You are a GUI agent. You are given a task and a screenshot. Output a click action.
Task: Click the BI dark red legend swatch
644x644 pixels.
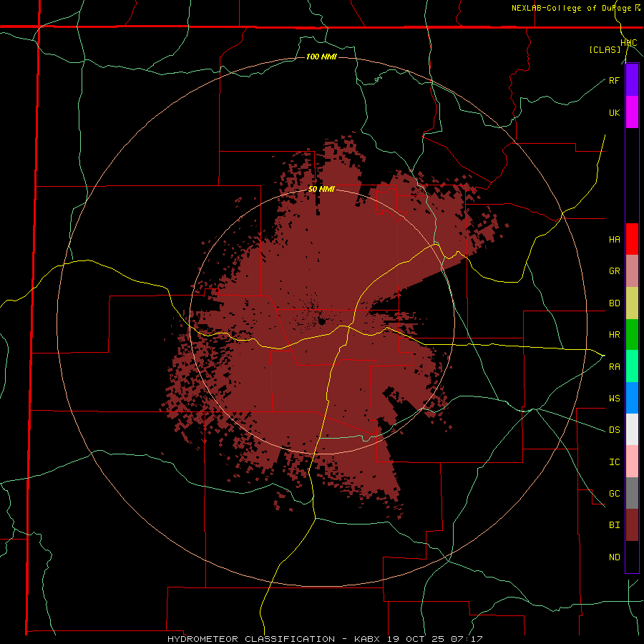(x=632, y=525)
